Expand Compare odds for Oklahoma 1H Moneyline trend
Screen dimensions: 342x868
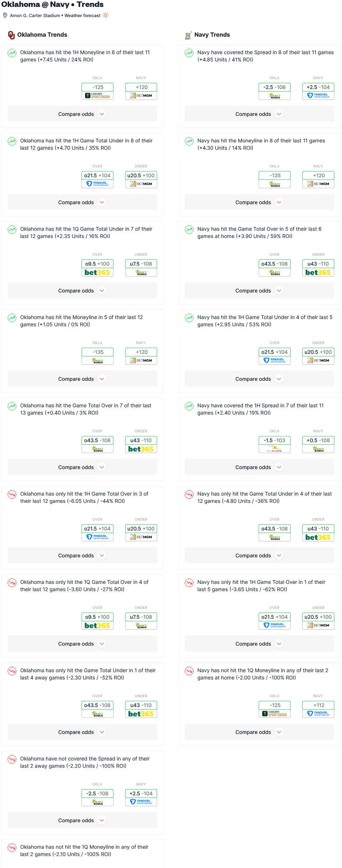point(82,114)
